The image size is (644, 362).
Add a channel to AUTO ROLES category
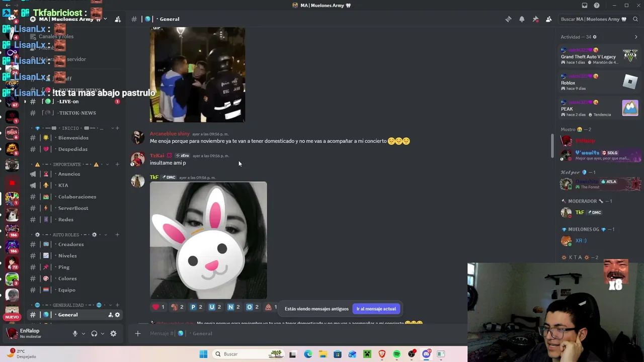pyautogui.click(x=117, y=235)
